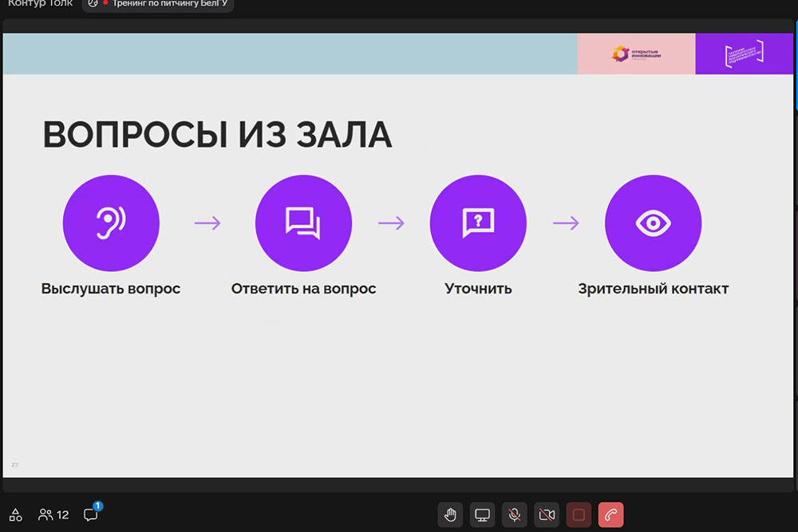This screenshot has width=798, height=532.
Task: Toggle the red recording button
Action: click(x=579, y=514)
